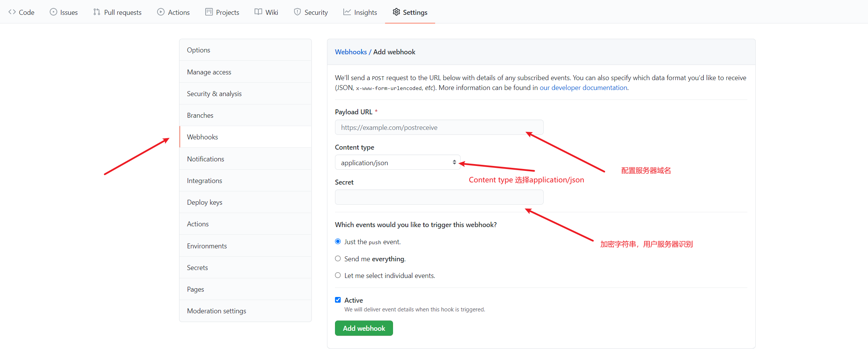Focus the Payload URL input field
The height and width of the screenshot is (349, 868).
point(439,128)
